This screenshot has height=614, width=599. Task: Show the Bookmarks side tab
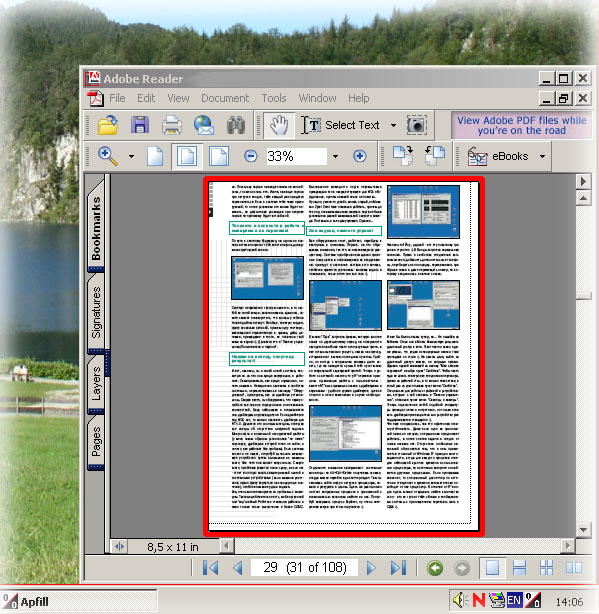tap(96, 228)
